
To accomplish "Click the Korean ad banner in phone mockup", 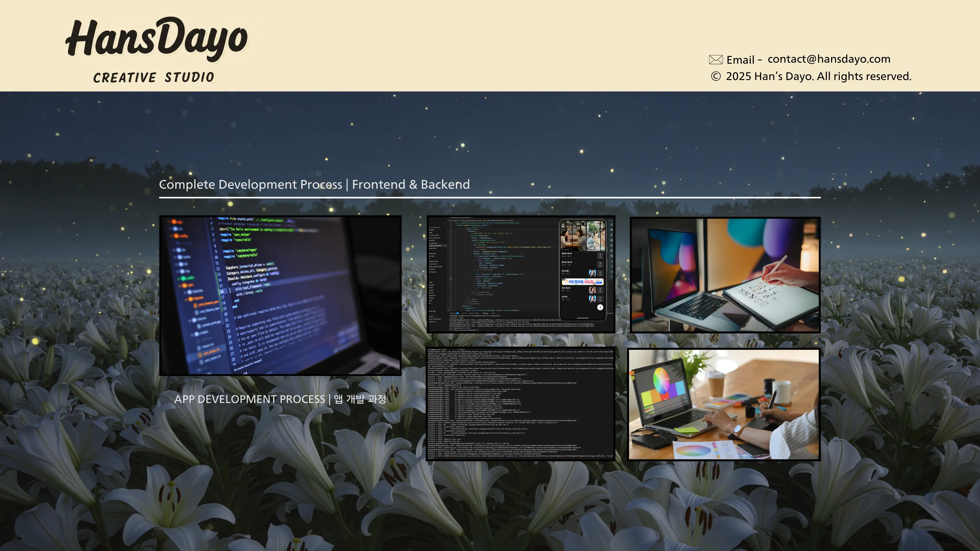I will point(583,282).
